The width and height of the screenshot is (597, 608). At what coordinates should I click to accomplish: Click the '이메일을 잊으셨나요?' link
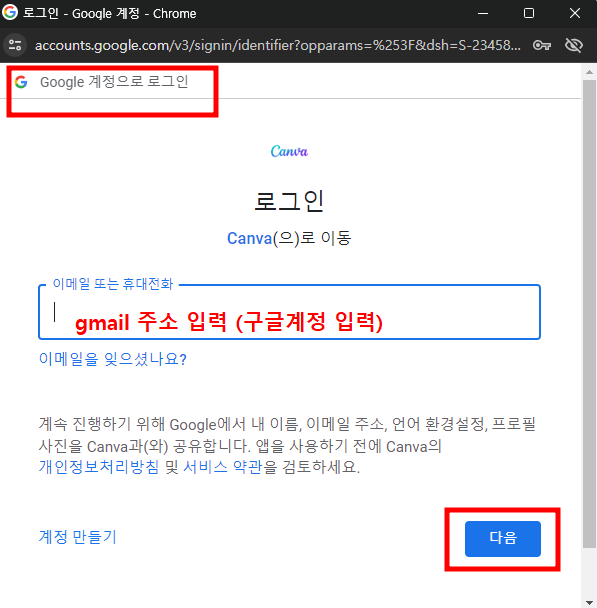point(113,359)
